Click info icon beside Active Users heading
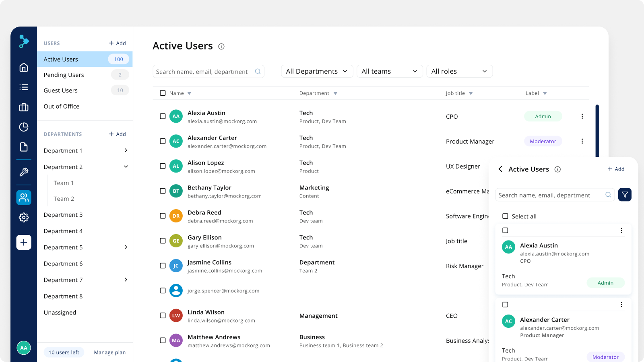The image size is (644, 362). click(x=221, y=47)
